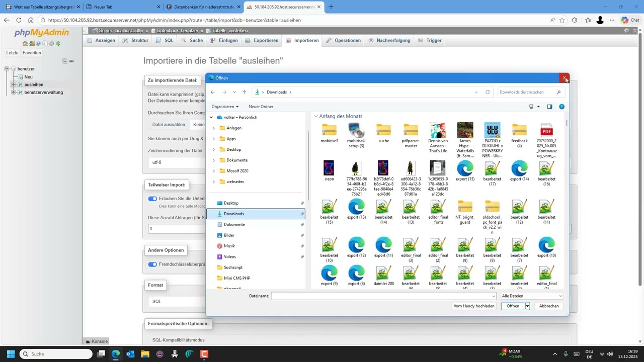The width and height of the screenshot is (644, 362).
Task: Select the mobirise4-setup (3) installer file
Action: 356,135
